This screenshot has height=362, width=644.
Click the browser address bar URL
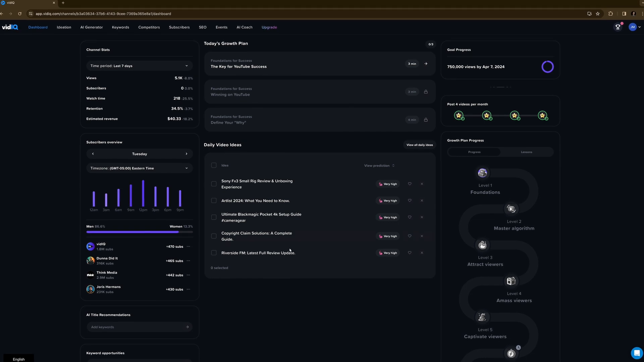point(103,14)
